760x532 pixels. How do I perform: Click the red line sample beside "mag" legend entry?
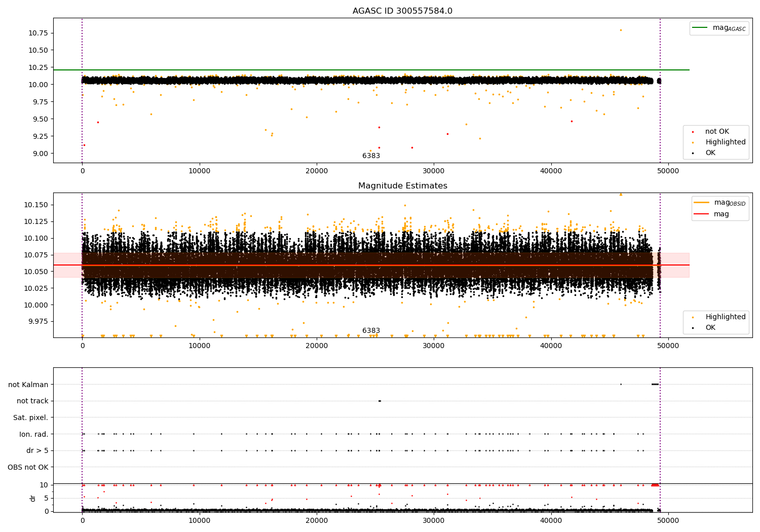pyautogui.click(x=702, y=214)
